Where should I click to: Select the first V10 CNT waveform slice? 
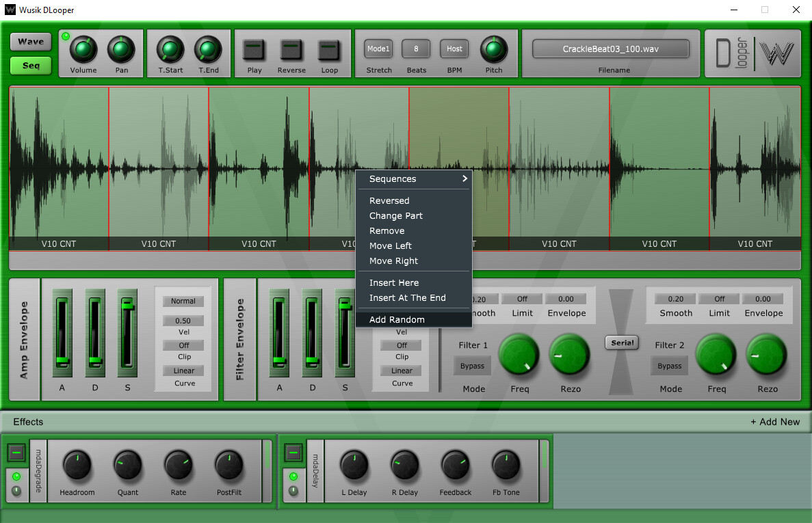[x=59, y=169]
